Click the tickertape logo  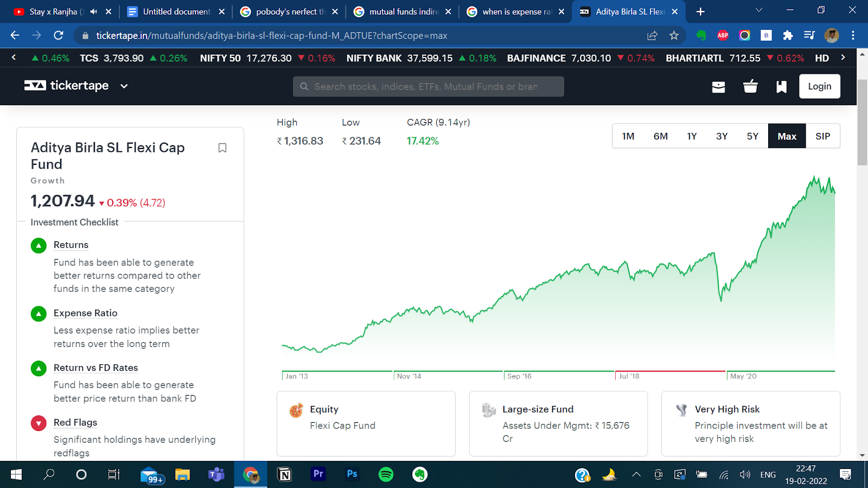[66, 86]
